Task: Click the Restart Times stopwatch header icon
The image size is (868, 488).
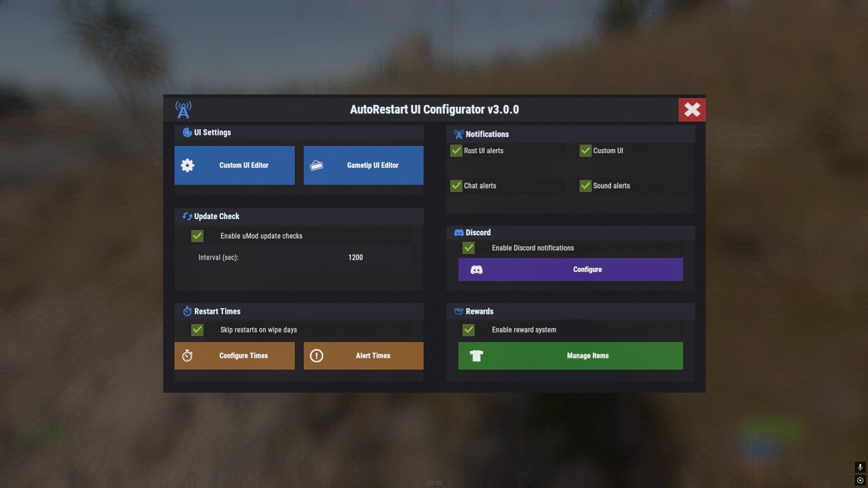Action: 187,311
